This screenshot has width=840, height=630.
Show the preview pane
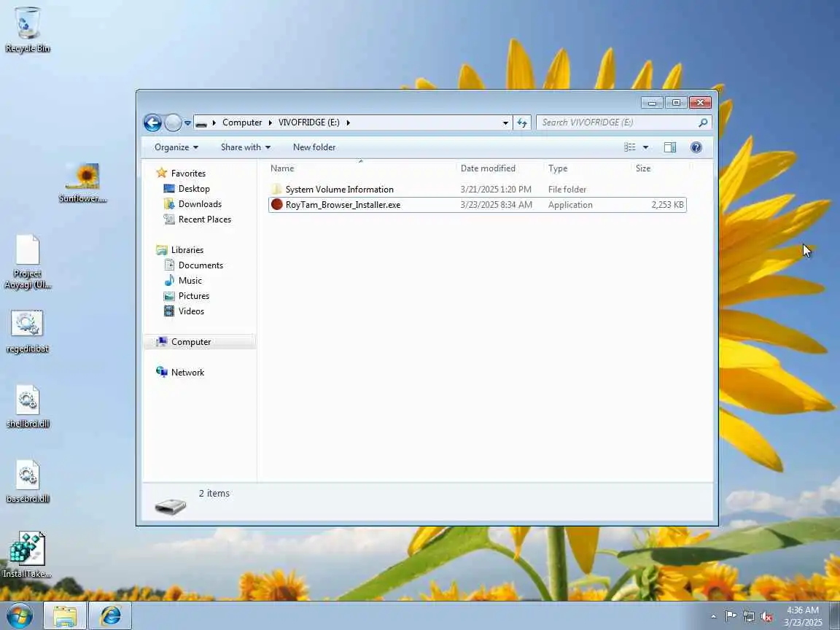coord(670,147)
